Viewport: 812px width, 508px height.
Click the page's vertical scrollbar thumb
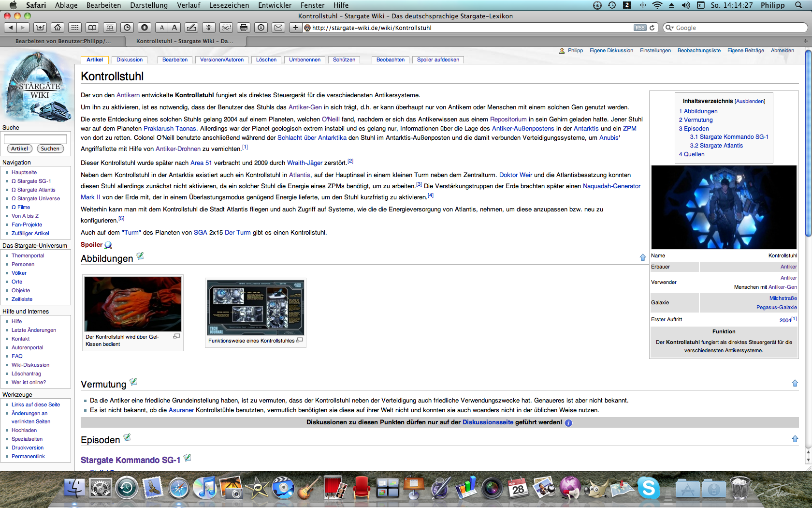pos(808,145)
